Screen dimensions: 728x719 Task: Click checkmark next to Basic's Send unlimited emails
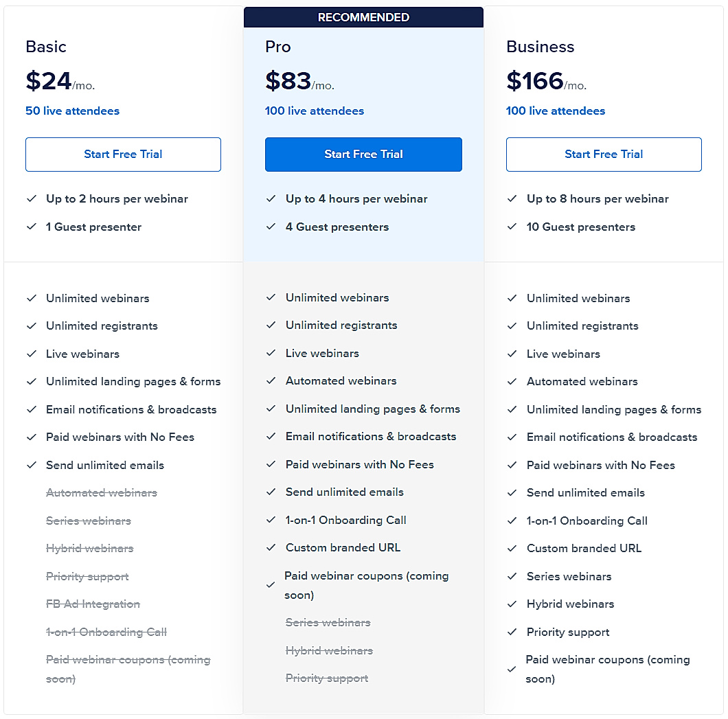31,466
